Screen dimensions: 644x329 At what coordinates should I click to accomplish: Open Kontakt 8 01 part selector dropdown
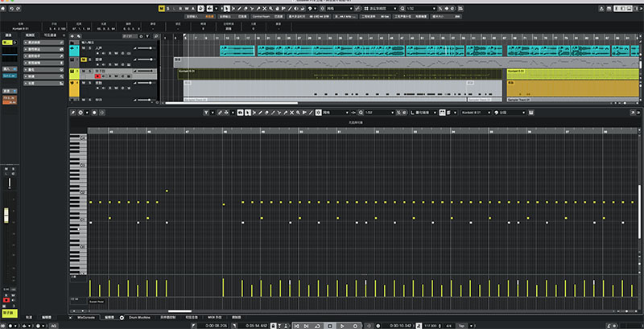click(477, 113)
